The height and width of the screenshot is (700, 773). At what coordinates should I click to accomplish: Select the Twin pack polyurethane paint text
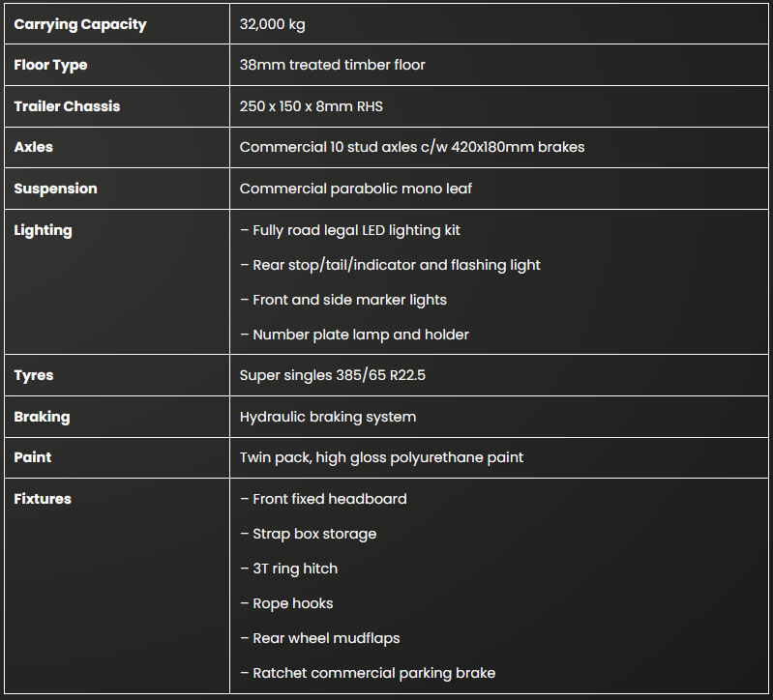[381, 457]
